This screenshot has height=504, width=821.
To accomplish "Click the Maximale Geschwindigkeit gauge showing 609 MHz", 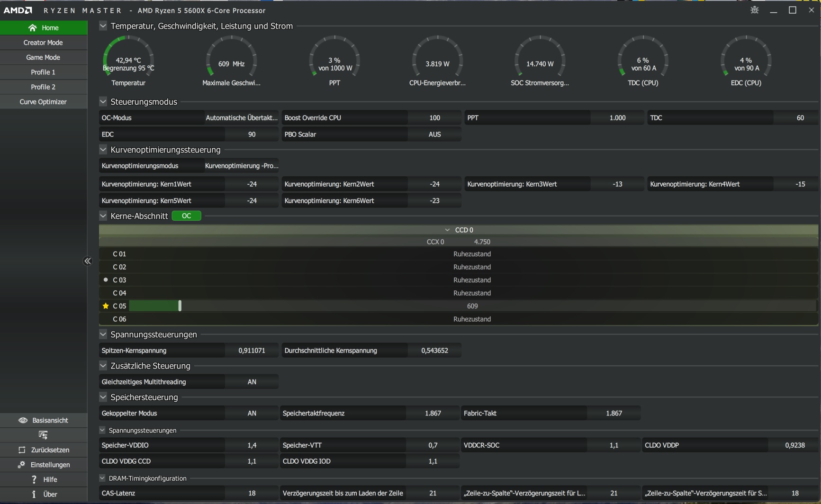I will click(231, 62).
